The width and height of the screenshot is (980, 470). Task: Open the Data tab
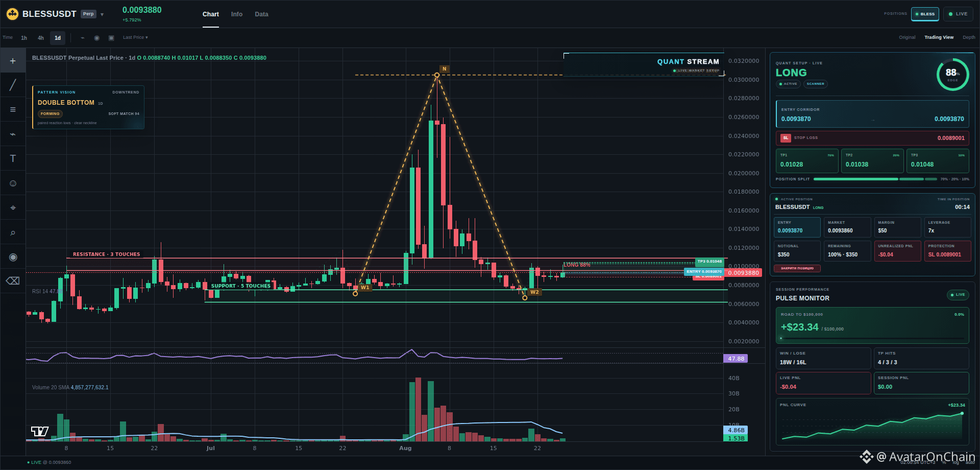point(261,14)
